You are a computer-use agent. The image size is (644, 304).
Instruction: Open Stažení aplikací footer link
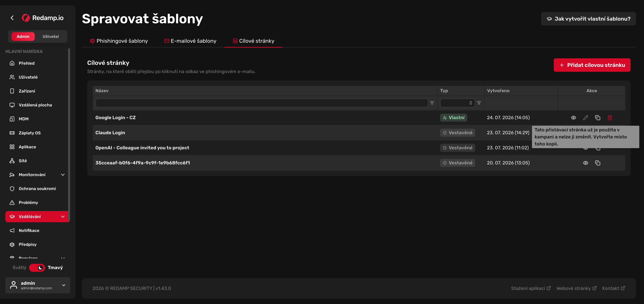pyautogui.click(x=531, y=288)
